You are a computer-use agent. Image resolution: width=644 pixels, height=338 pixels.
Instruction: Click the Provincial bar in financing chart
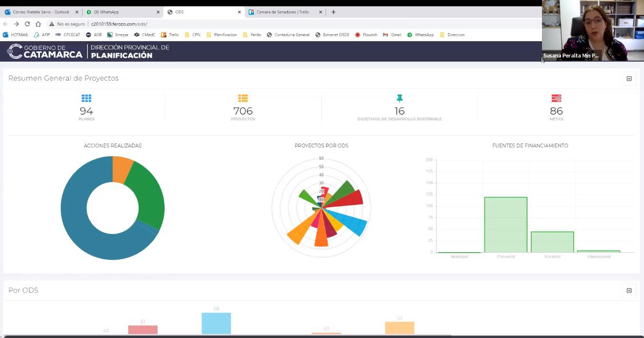tap(505, 225)
